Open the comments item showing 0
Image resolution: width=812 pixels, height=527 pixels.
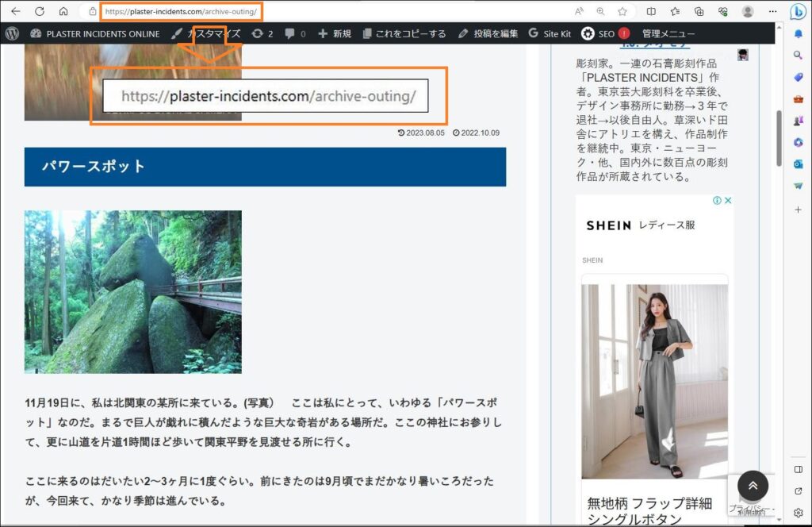coord(295,33)
